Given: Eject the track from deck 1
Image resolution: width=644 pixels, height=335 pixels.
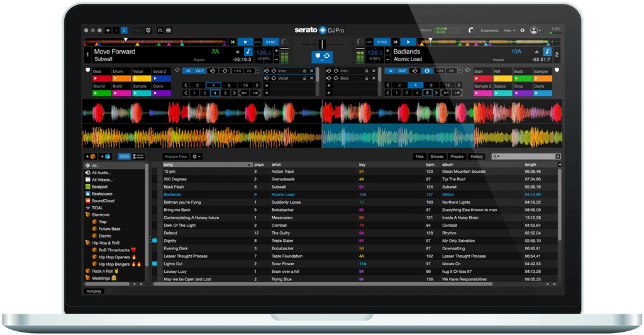Looking at the screenshot, I should pos(237,52).
